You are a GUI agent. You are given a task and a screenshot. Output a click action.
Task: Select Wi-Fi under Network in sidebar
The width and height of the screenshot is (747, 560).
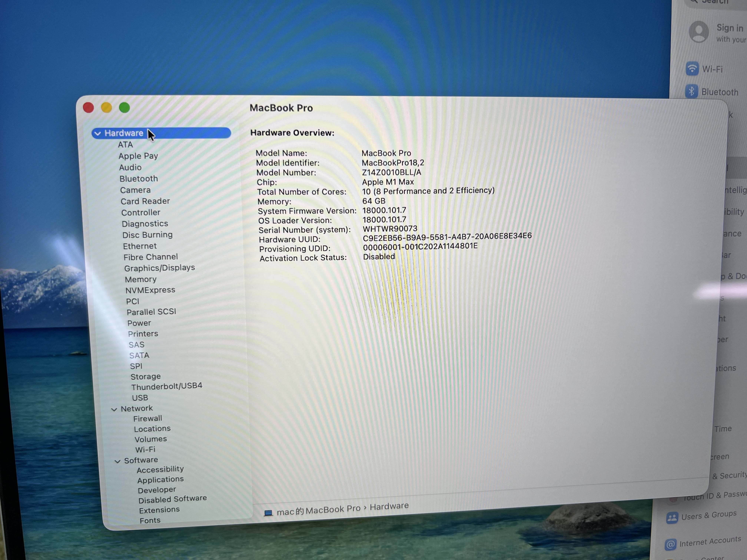click(x=145, y=450)
